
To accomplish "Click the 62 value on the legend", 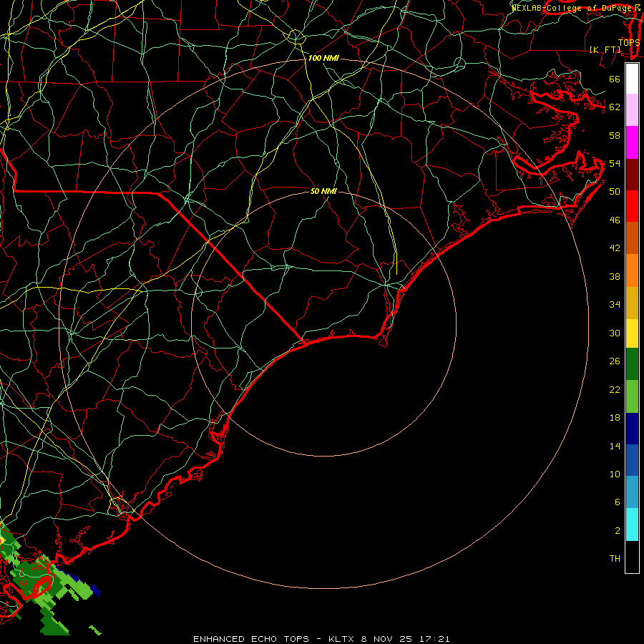I will (x=615, y=107).
